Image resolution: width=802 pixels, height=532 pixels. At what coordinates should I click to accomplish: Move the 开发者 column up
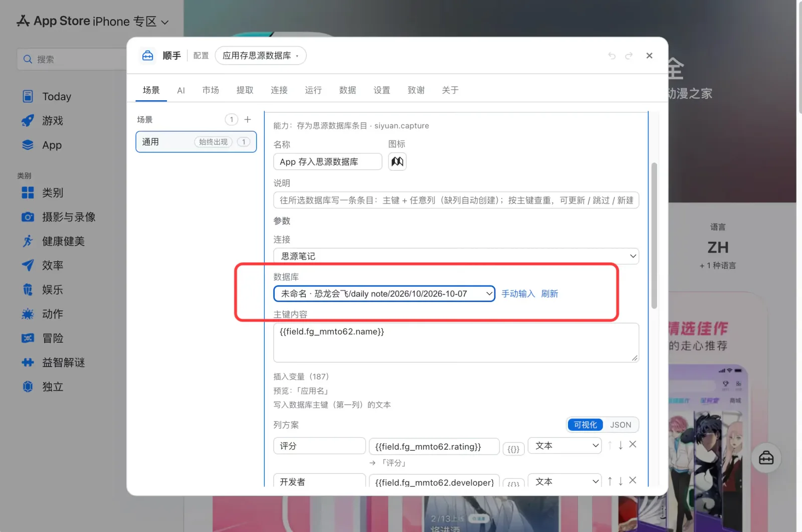click(x=610, y=481)
